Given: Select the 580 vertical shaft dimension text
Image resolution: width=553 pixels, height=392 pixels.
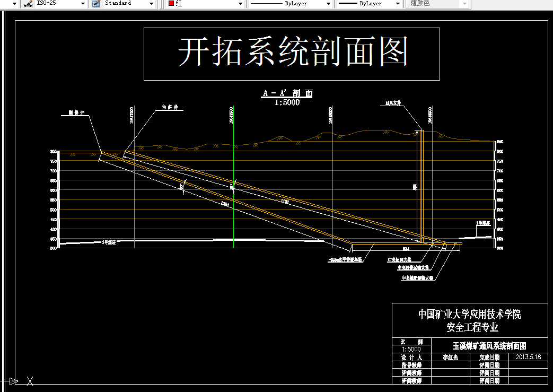Looking at the screenshot, I should [x=415, y=187].
